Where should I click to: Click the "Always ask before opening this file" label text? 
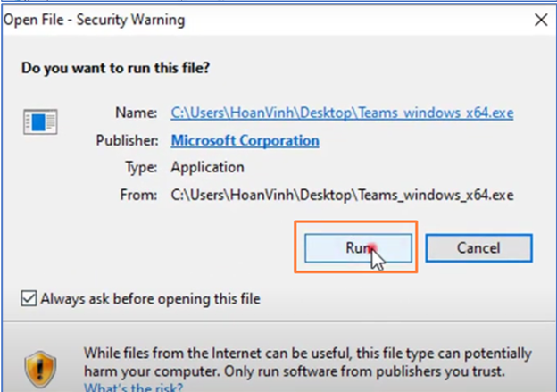click(150, 298)
